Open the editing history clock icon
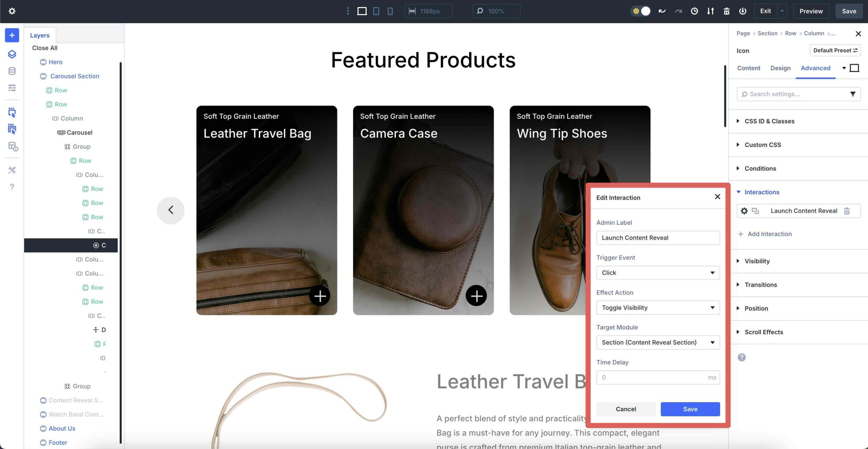The height and width of the screenshot is (449, 868). (x=694, y=11)
